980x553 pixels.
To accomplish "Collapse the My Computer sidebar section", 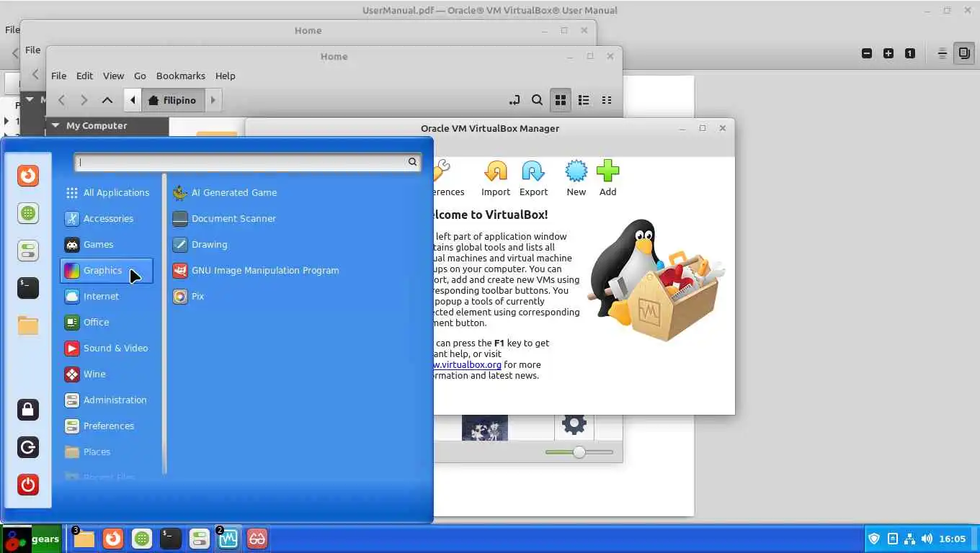I will coord(55,125).
